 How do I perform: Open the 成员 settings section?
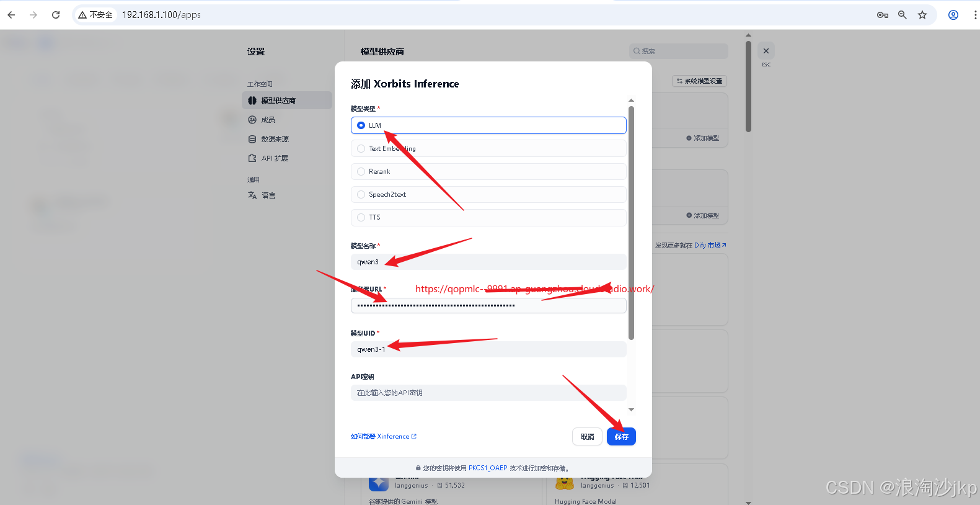[287, 120]
